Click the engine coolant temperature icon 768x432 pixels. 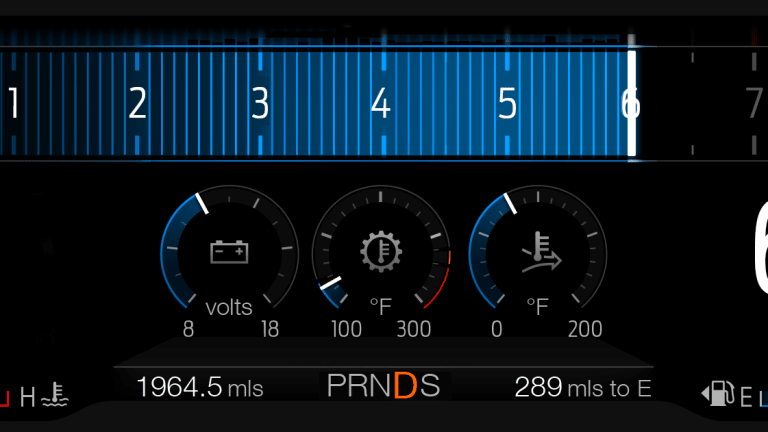tap(55, 395)
